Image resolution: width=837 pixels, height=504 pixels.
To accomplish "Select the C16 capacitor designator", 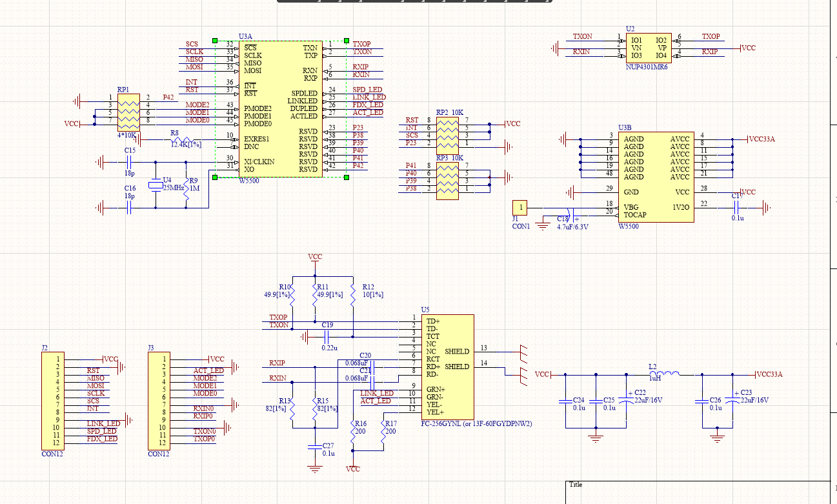I will click(130, 188).
